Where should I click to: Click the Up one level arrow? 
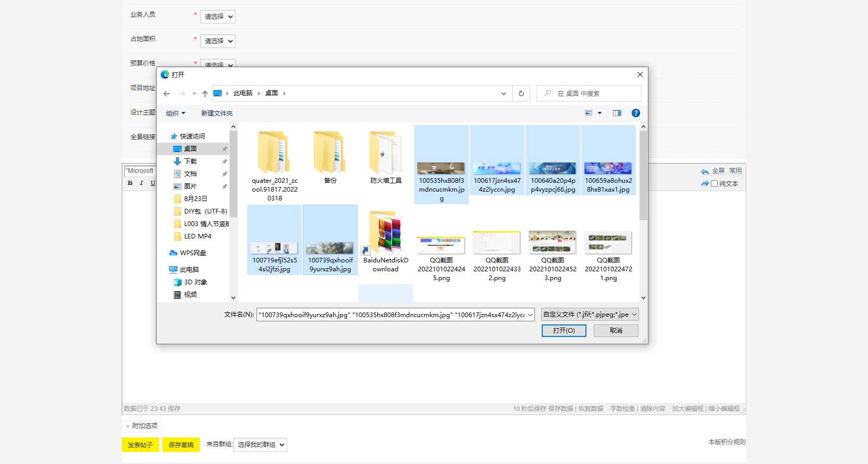(x=205, y=94)
